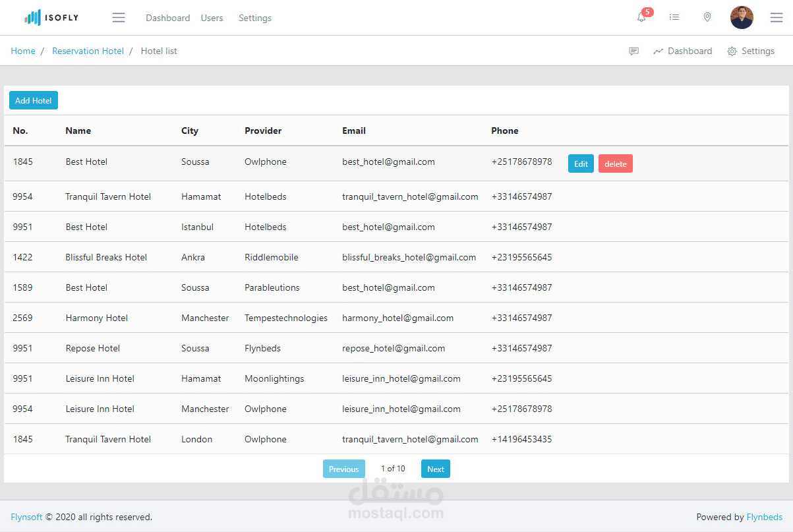Screen dimensions: 793x532
Task: Click the No. column header
Action: tap(20, 131)
